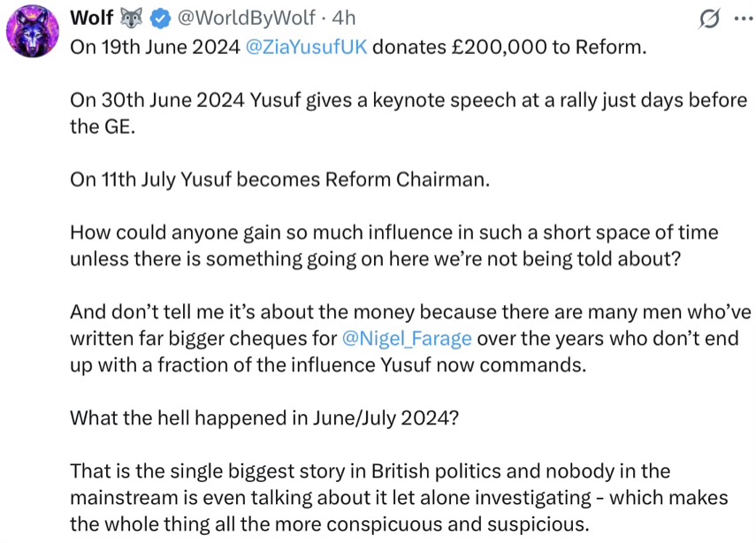Image resolution: width=756 pixels, height=543 pixels.
Task: Click the "How could anyone gain so much influence" line
Action: pyautogui.click(x=393, y=233)
